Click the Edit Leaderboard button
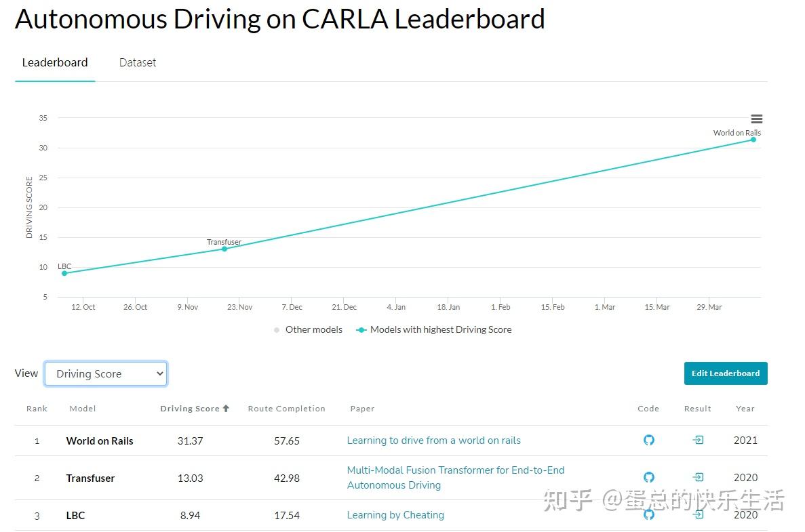The image size is (805, 532). 726,373
